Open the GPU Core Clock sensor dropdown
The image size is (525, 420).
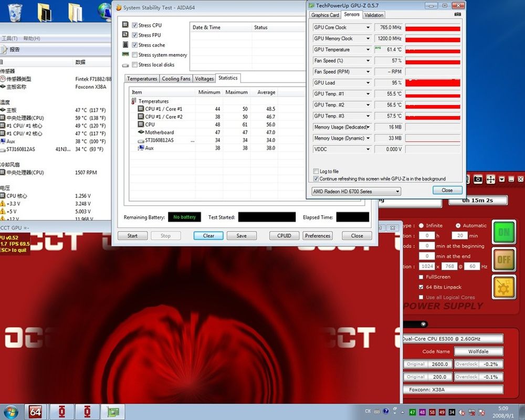coord(368,27)
